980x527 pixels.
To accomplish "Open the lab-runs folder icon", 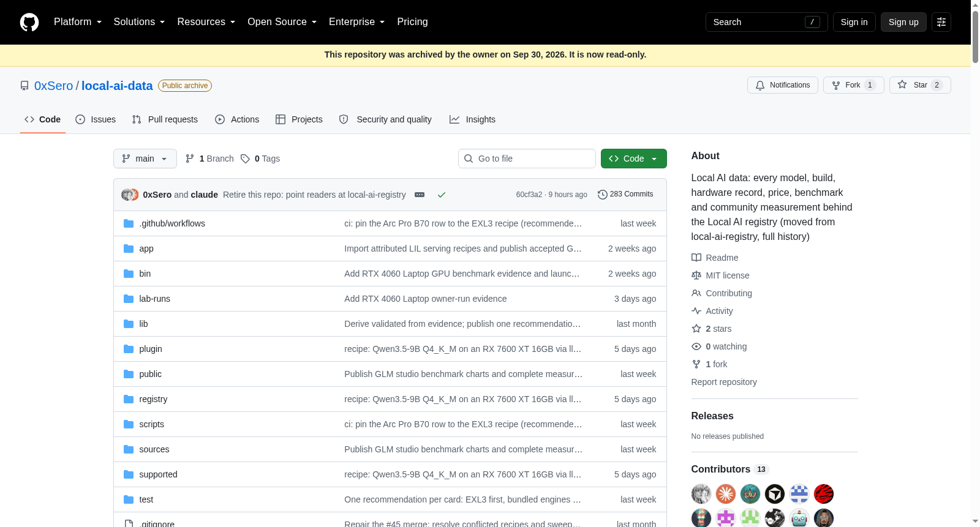I will [129, 299].
